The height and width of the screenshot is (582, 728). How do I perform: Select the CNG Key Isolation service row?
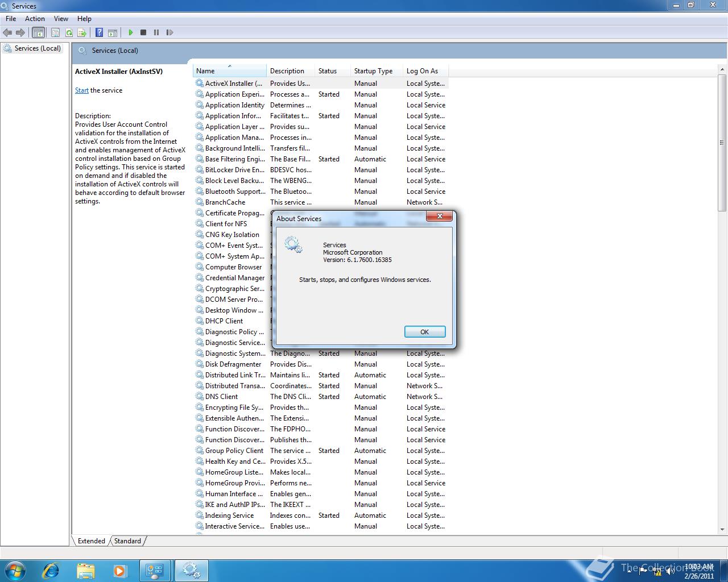pyautogui.click(x=233, y=235)
